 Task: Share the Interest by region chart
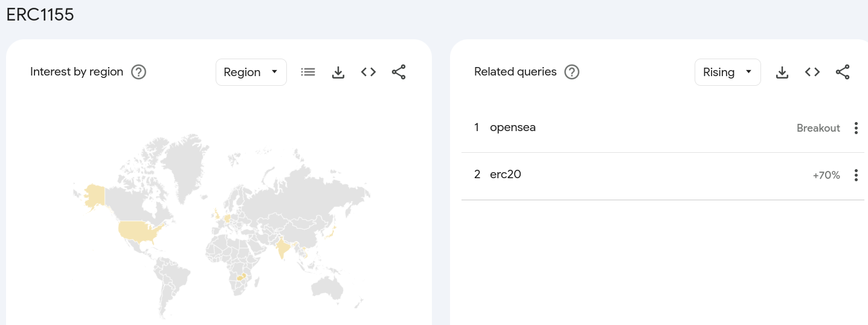pyautogui.click(x=399, y=72)
